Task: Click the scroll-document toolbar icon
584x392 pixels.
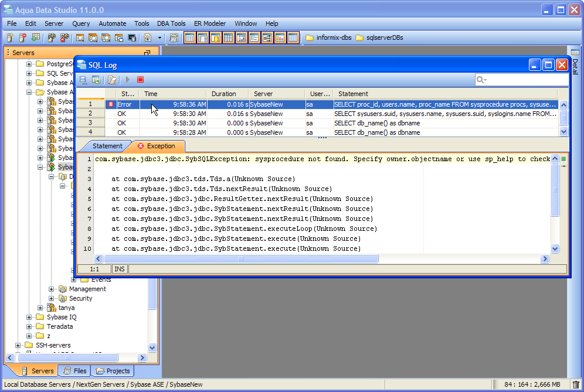Action: [174, 38]
